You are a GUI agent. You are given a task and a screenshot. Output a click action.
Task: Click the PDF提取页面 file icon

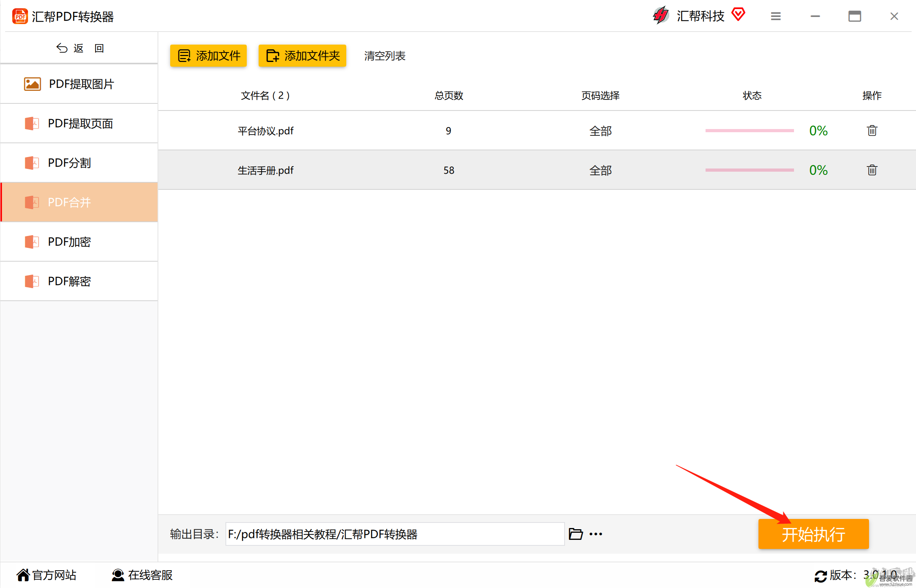point(32,124)
